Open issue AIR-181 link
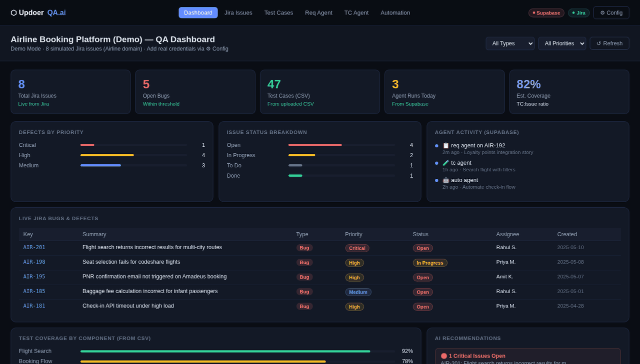 coord(34,306)
